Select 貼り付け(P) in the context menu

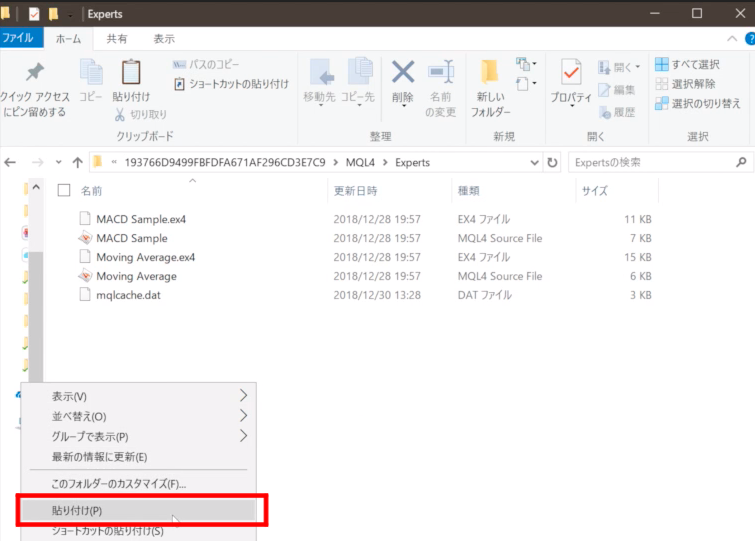click(138, 511)
